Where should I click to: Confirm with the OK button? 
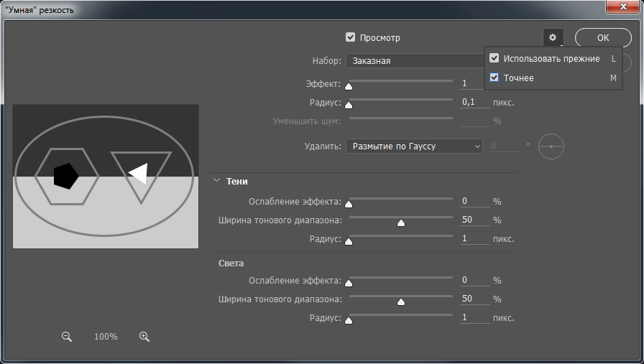point(603,38)
